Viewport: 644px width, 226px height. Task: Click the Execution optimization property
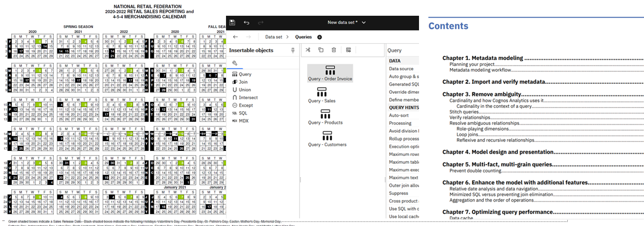click(404, 147)
